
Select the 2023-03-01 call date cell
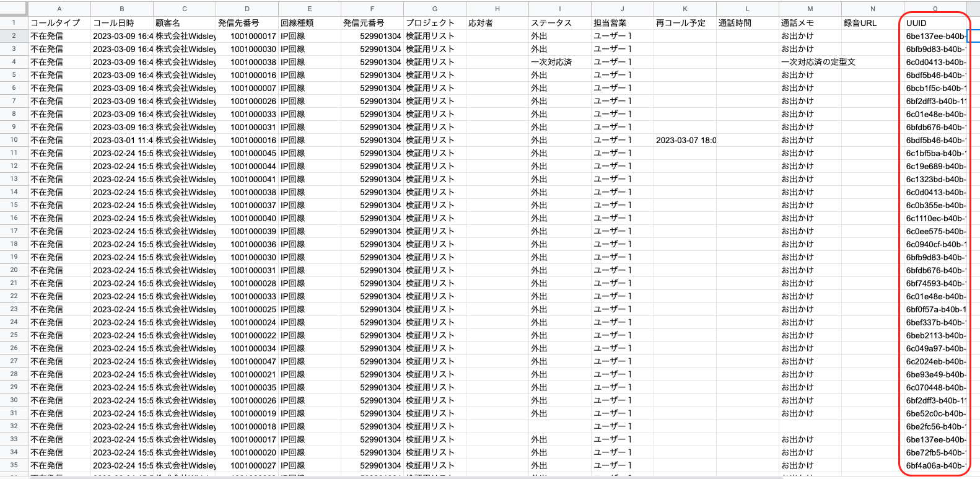point(122,141)
